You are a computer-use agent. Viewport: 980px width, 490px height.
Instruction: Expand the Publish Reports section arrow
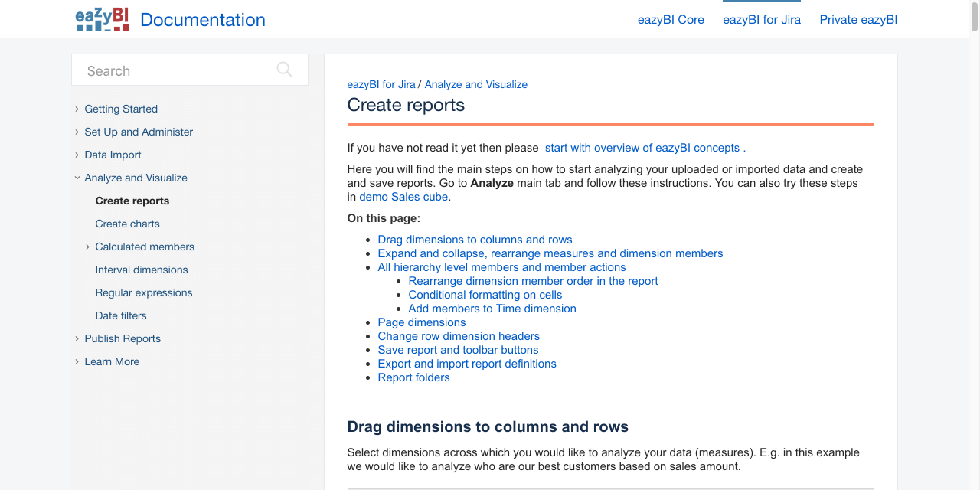tap(77, 338)
